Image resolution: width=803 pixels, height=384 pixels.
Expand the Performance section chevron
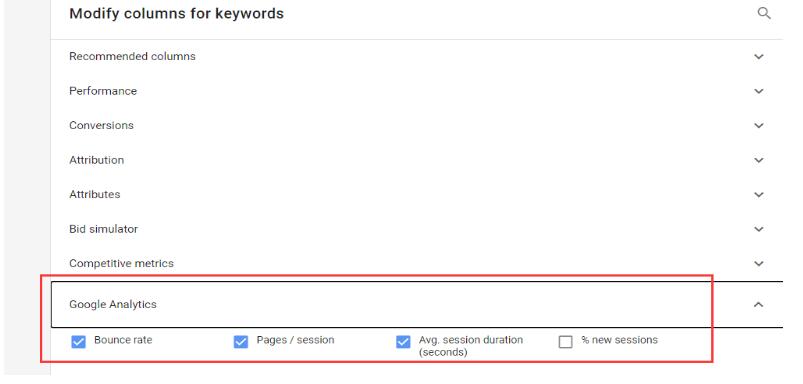click(759, 91)
